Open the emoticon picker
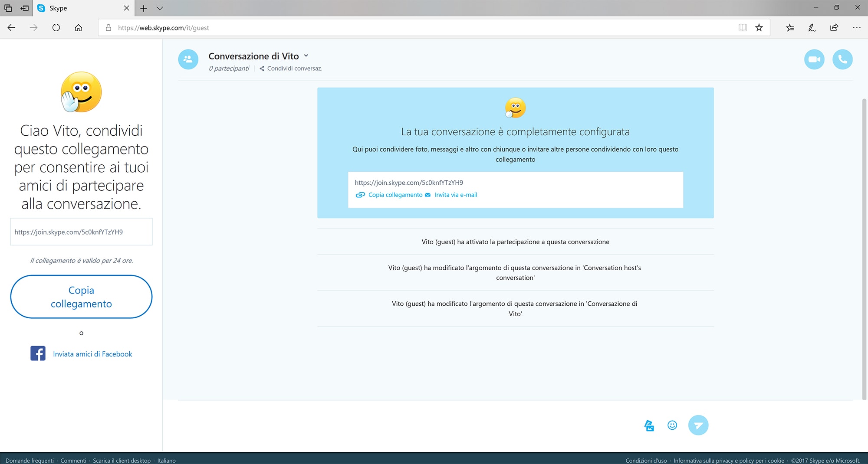Image resolution: width=868 pixels, height=464 pixels. (x=672, y=425)
